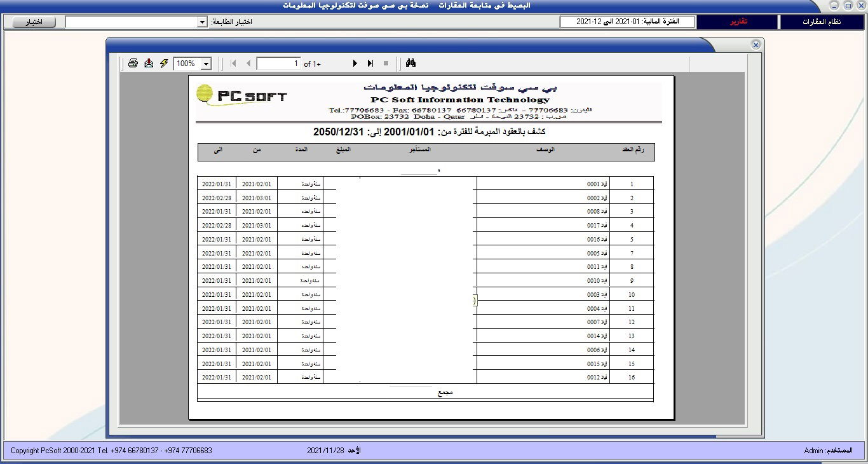Click the financial period field
Screen dimensions: 868x464
tap(628, 22)
